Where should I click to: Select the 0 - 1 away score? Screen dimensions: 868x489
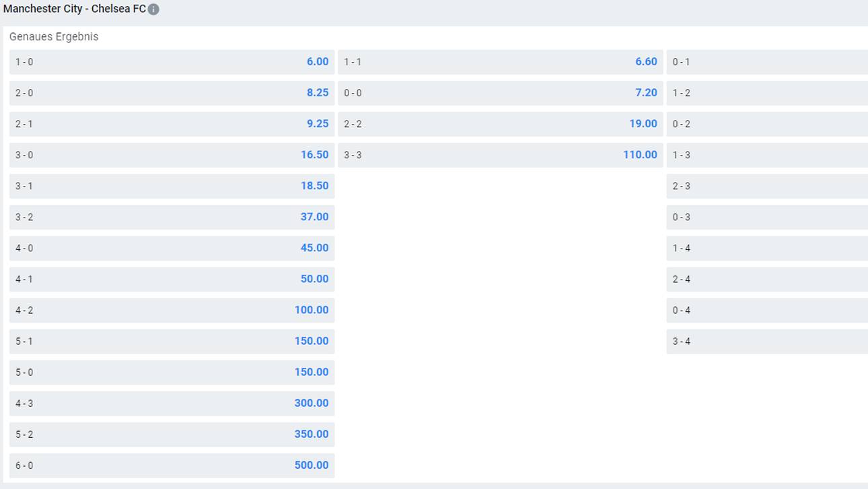(767, 62)
